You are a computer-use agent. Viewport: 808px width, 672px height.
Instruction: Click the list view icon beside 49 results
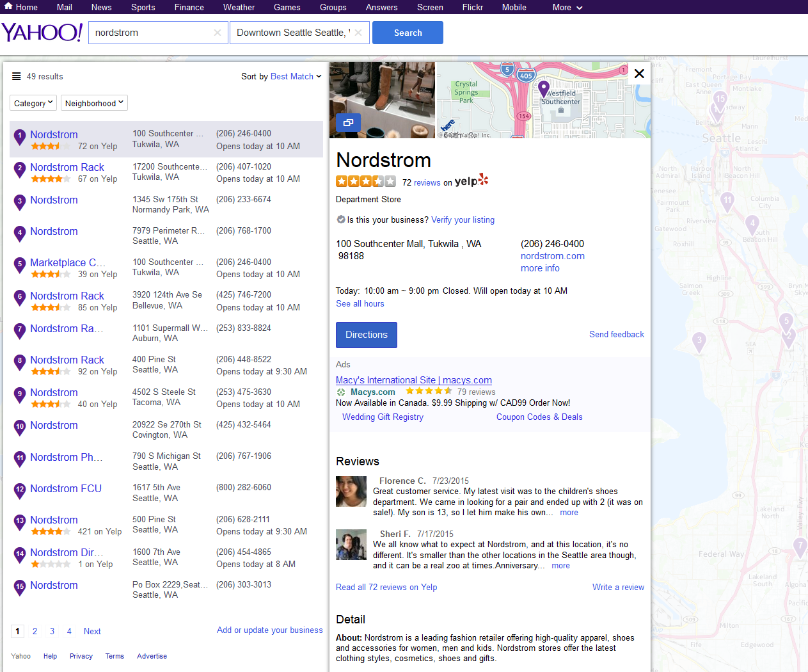[x=16, y=76]
